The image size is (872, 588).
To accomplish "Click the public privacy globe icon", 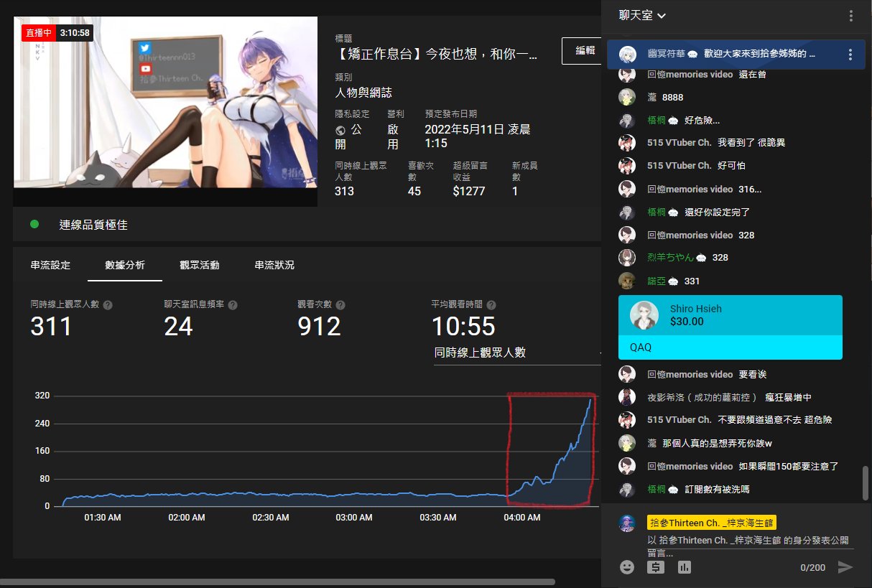I will coord(340,131).
